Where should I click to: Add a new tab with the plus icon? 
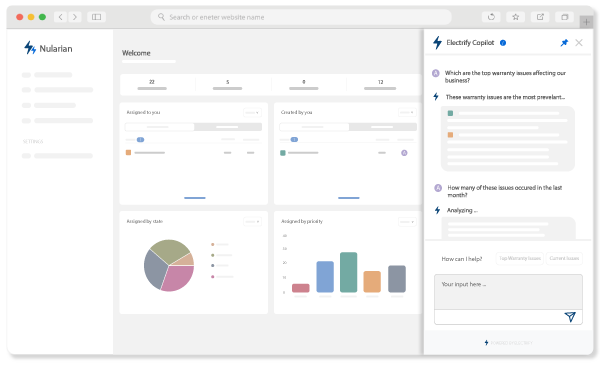click(x=586, y=22)
